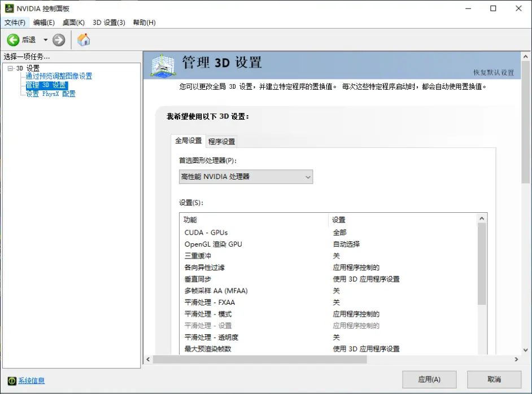Viewport: 532px width, 394px height.
Task: Open the 帮助(H) menu
Action: pyautogui.click(x=144, y=23)
